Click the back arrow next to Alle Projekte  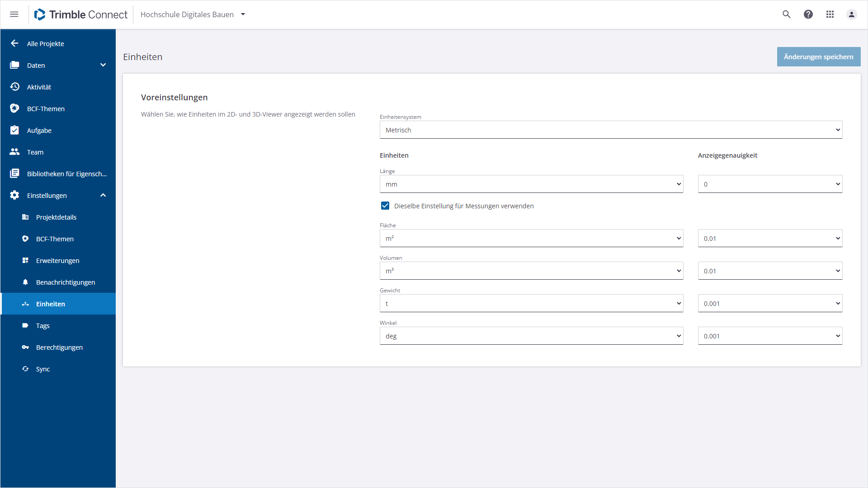[x=14, y=43]
